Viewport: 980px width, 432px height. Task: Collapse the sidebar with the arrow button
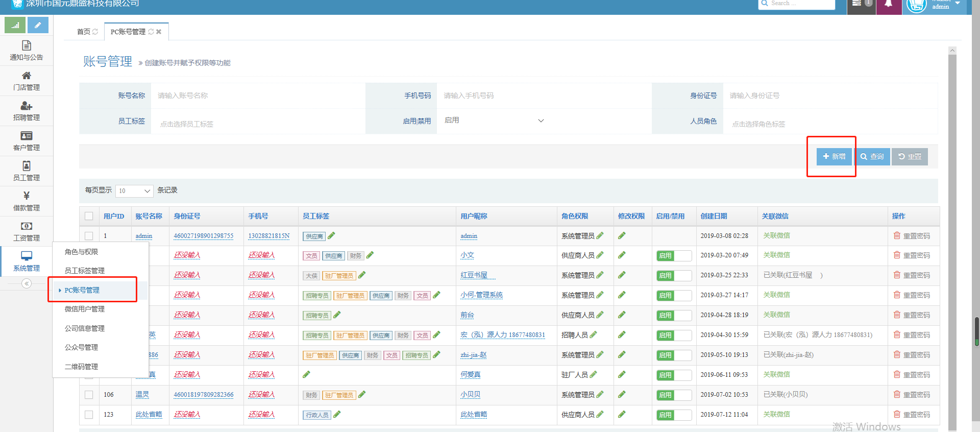[27, 283]
